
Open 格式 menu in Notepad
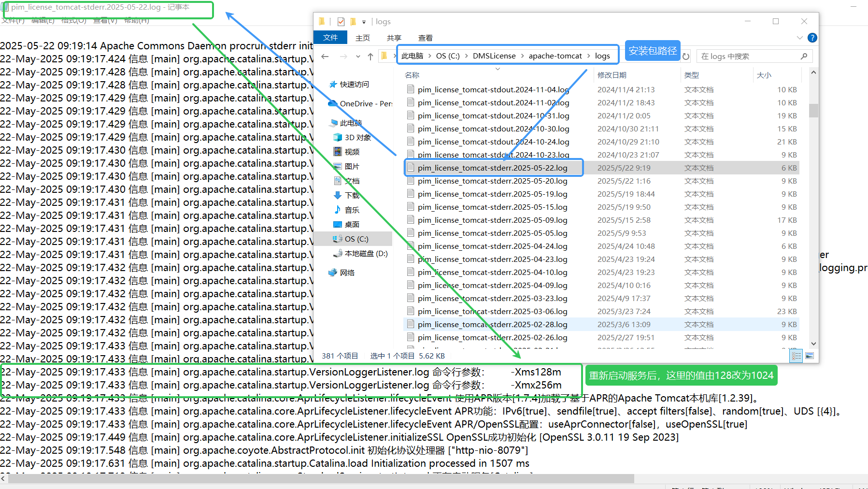[x=74, y=20]
